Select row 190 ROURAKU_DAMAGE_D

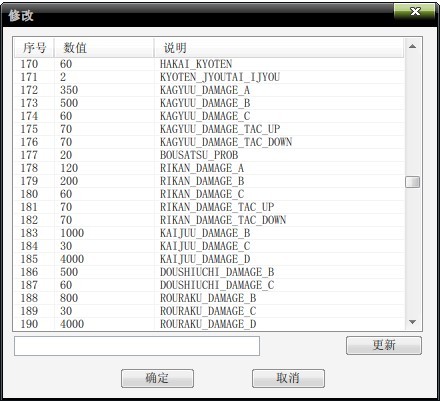coord(209,324)
